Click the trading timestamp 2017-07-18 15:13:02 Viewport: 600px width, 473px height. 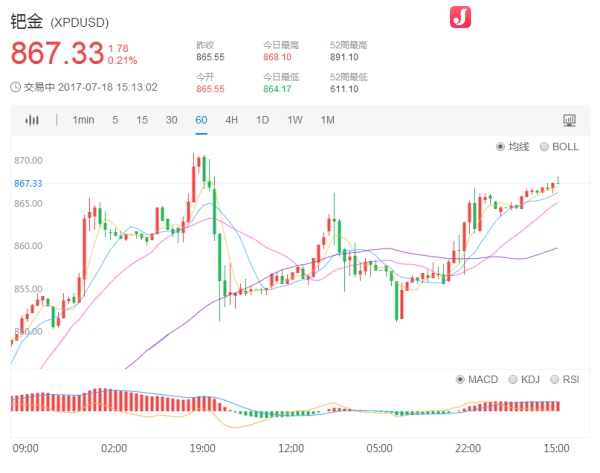[108, 87]
